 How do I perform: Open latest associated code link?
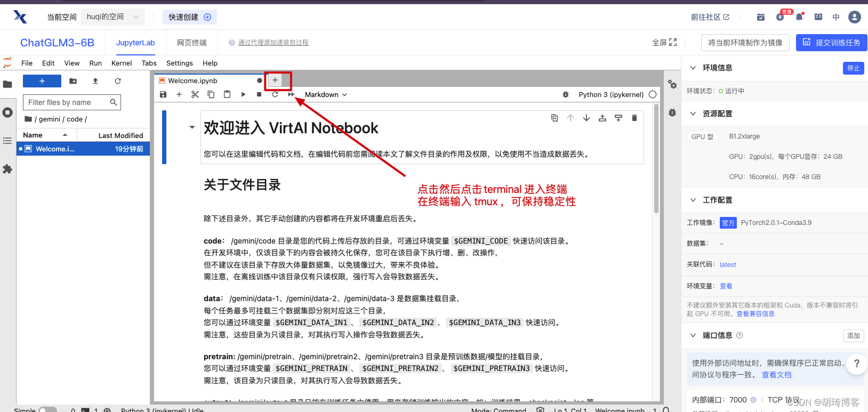[728, 265]
